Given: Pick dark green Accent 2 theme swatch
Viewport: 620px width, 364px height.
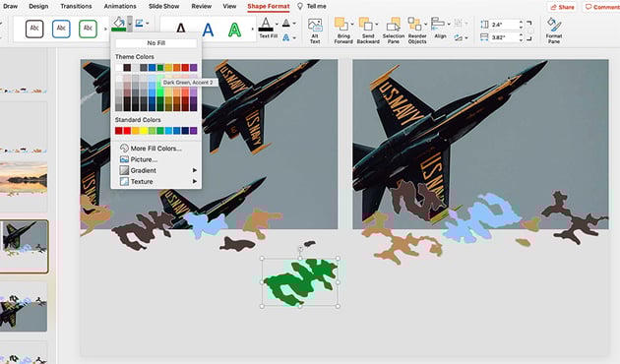Looking at the screenshot, I should coord(160,68).
